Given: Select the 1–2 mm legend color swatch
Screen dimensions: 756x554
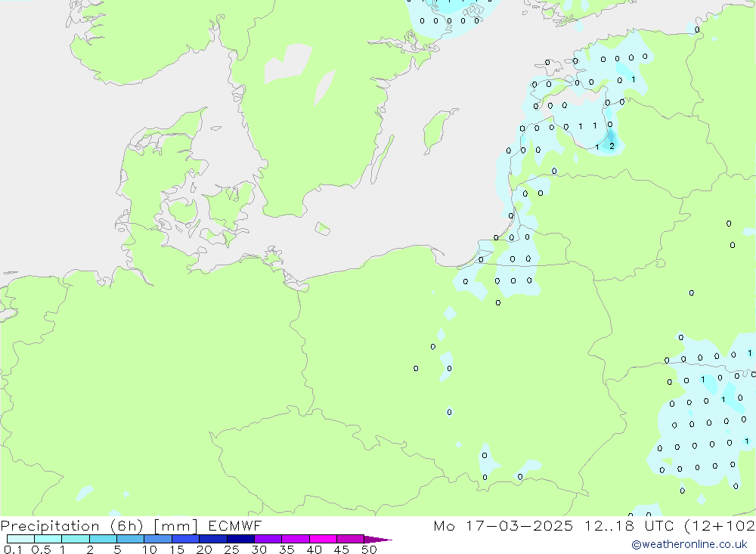Looking at the screenshot, I should tap(76, 539).
